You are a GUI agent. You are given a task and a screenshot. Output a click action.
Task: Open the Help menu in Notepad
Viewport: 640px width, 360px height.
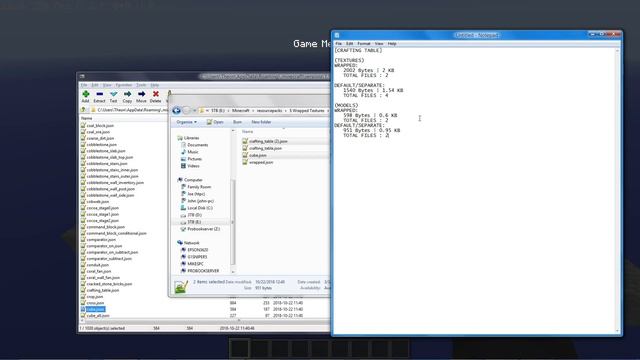coord(392,44)
